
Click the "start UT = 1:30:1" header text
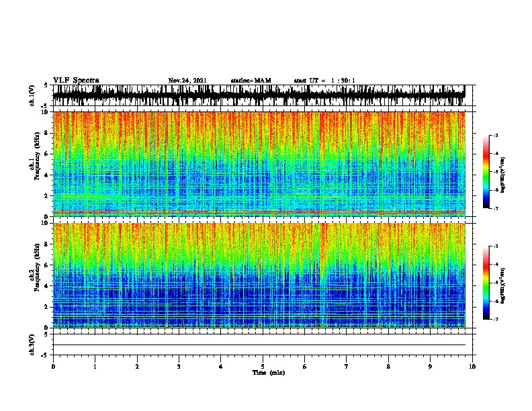coord(324,81)
